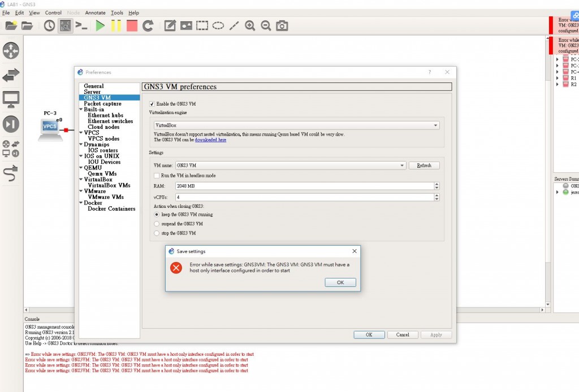
Task: Click Refresh next to VM name
Action: 424,165
